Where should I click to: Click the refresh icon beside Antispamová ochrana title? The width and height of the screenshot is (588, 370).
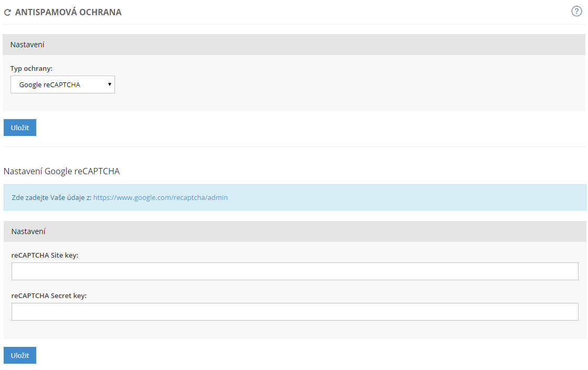[7, 12]
